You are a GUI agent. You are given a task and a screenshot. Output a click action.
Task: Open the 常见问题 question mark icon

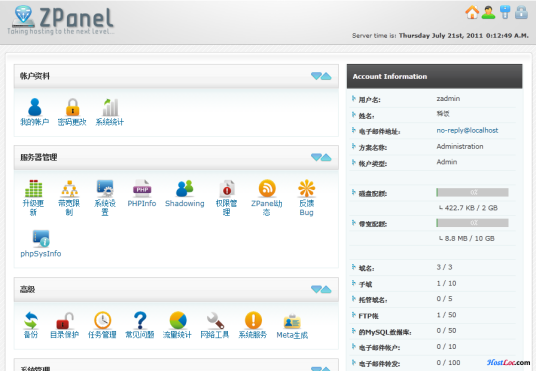[x=140, y=320]
